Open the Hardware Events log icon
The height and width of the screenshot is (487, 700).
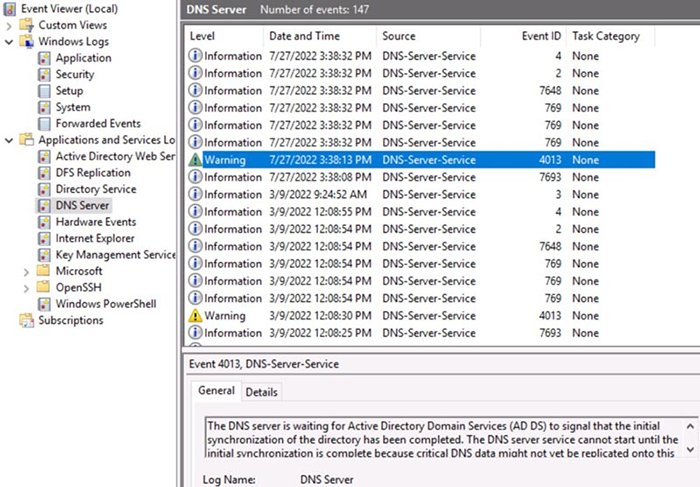coord(45,222)
